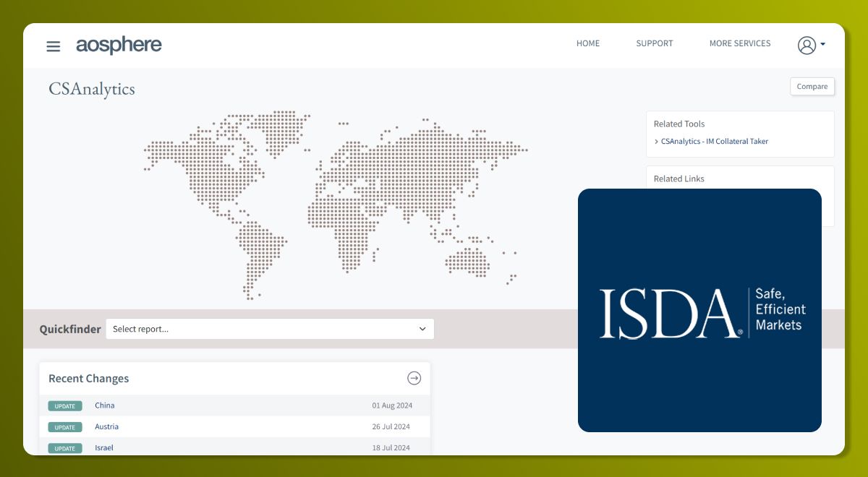Image resolution: width=868 pixels, height=477 pixels.
Task: Open the SUPPORT menu item
Action: point(654,43)
